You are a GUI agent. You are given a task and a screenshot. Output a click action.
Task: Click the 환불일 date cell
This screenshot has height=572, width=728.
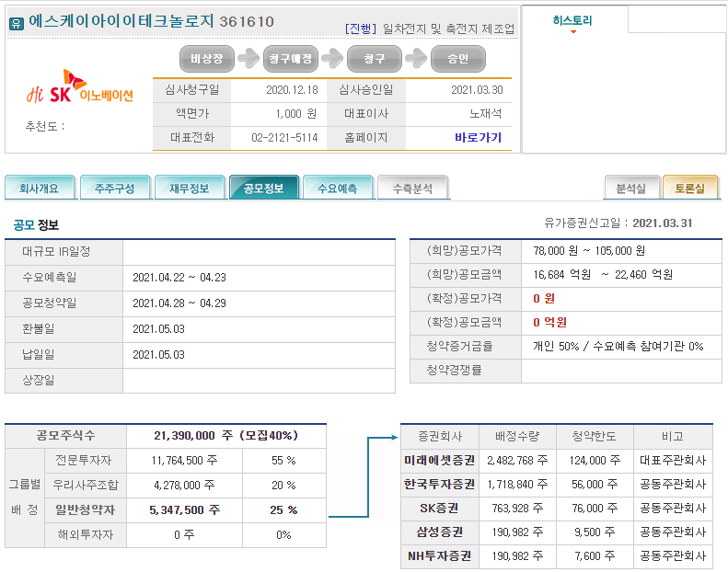pos(259,329)
